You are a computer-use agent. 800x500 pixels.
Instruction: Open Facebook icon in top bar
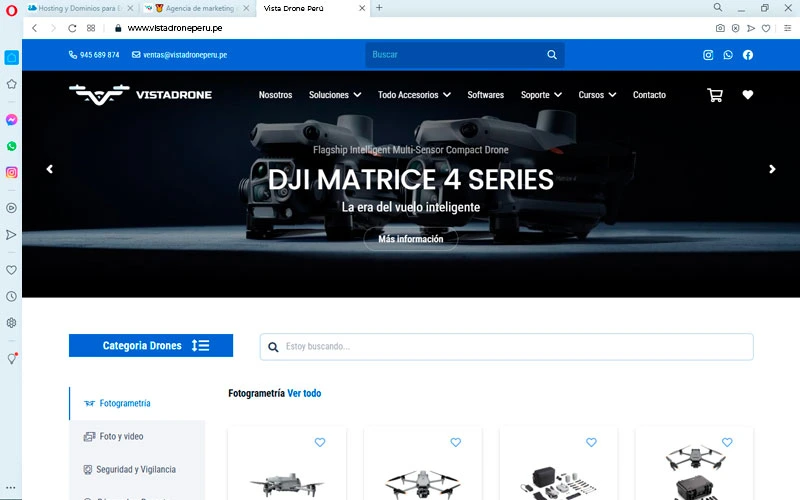[x=748, y=55]
